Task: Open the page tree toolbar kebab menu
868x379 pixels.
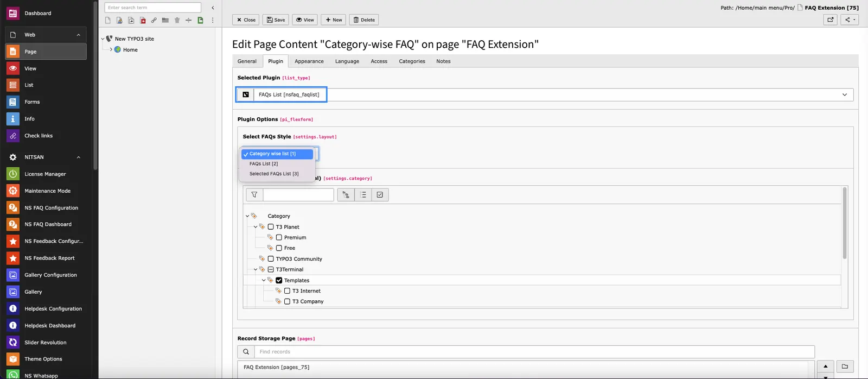Action: 213,20
